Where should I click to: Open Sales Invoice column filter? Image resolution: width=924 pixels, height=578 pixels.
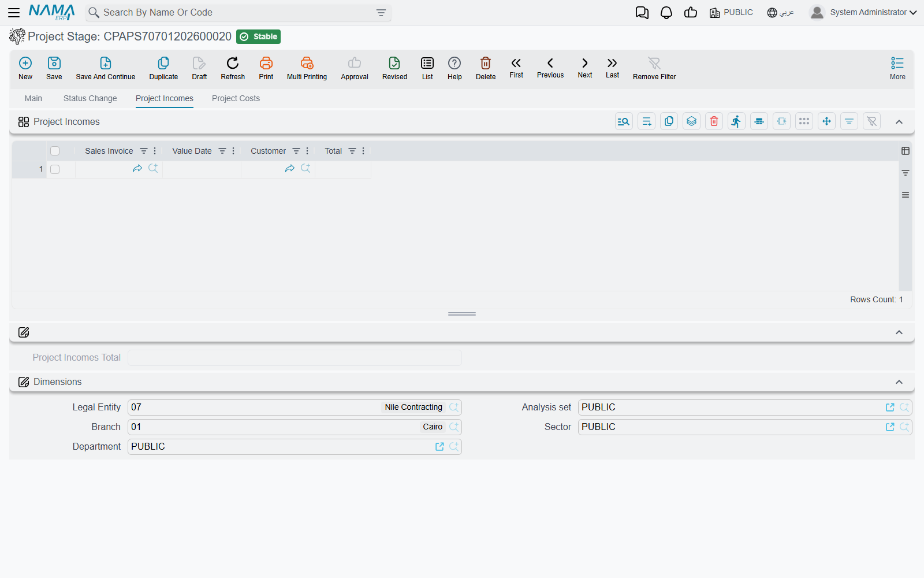coord(144,151)
